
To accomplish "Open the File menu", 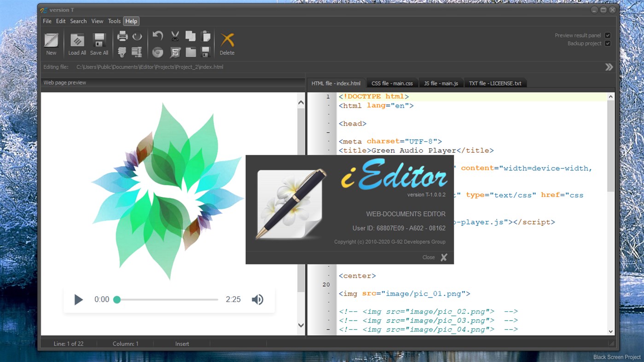I will pos(47,21).
